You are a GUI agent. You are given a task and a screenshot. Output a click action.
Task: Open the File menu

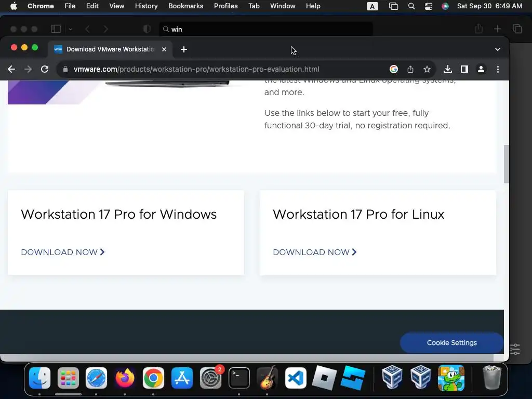[70, 6]
